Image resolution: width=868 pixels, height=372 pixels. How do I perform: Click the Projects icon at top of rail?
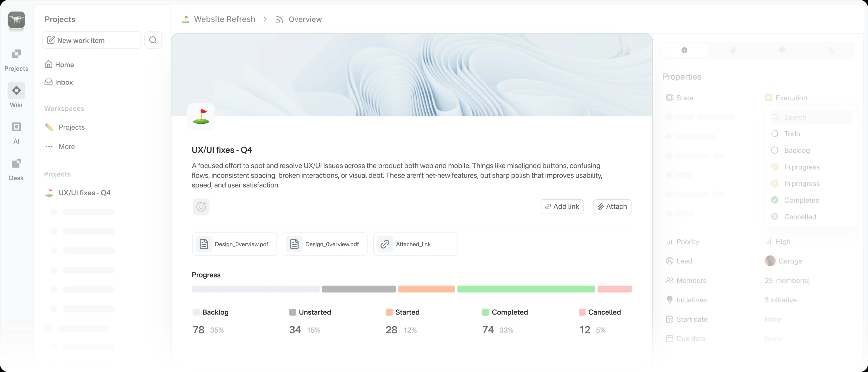[16, 59]
